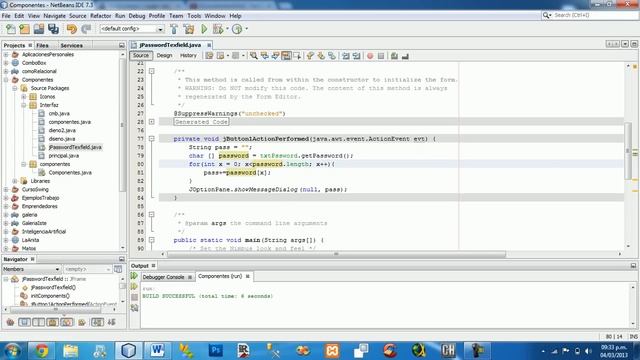Click the New File toolbar icon
640x360 pixels.
pos(11,29)
